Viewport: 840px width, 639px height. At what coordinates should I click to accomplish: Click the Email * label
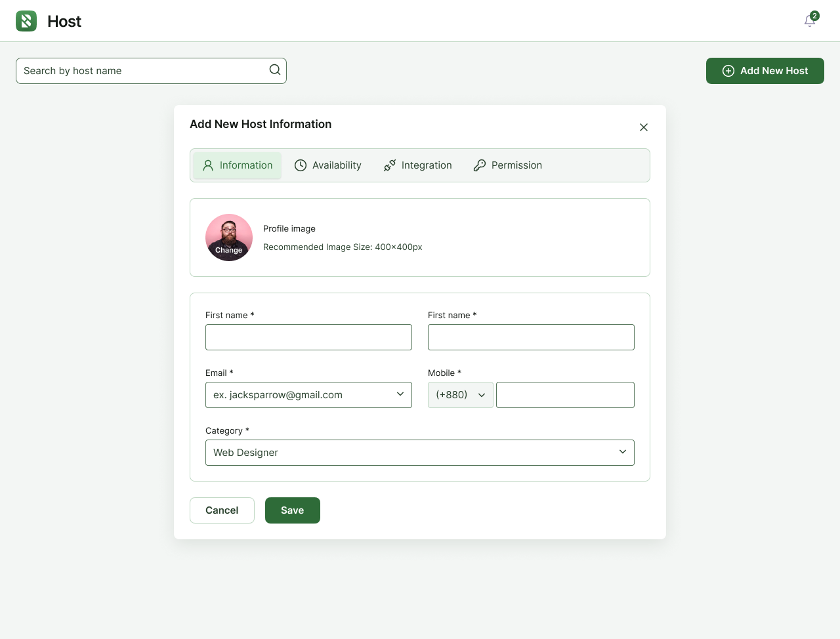[219, 373]
